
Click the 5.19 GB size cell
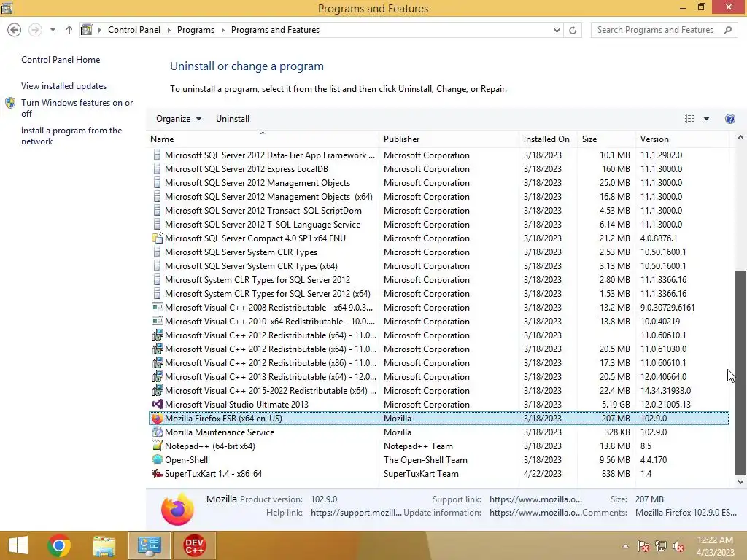(x=616, y=404)
